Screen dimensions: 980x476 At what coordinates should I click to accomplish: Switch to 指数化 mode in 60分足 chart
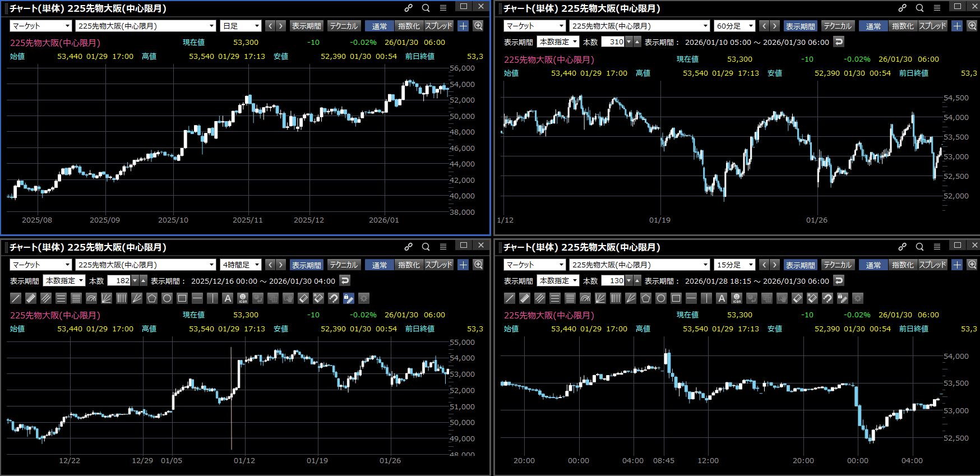[902, 26]
